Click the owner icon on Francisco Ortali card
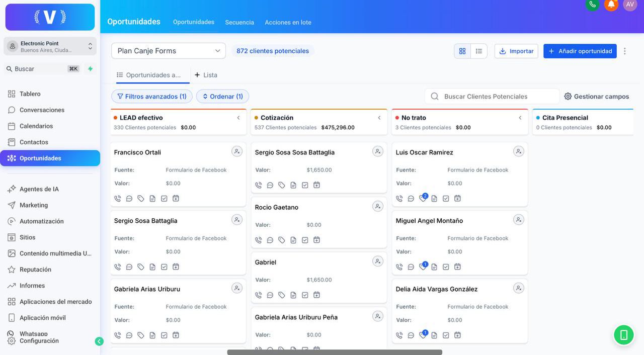Viewport: 644px width, 355px height. [237, 151]
